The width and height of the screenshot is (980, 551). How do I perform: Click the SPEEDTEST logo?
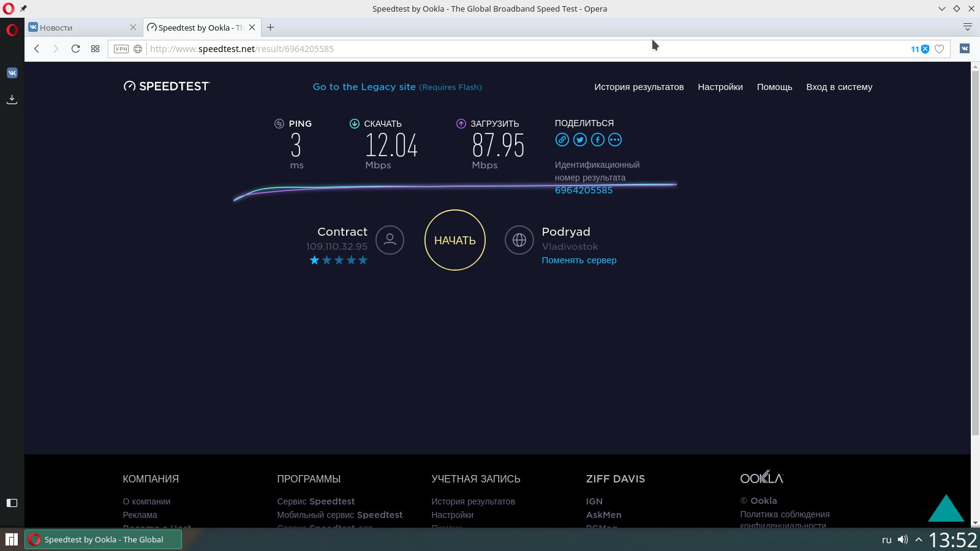tap(167, 86)
